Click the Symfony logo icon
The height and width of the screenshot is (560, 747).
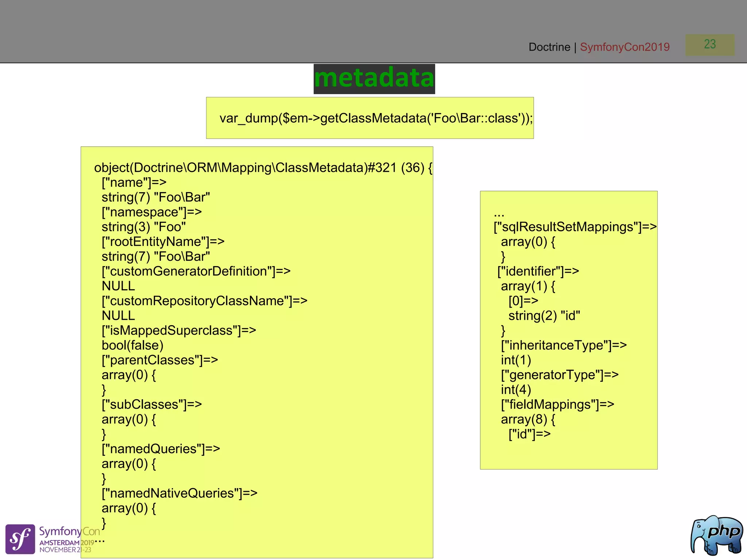pos(20,539)
